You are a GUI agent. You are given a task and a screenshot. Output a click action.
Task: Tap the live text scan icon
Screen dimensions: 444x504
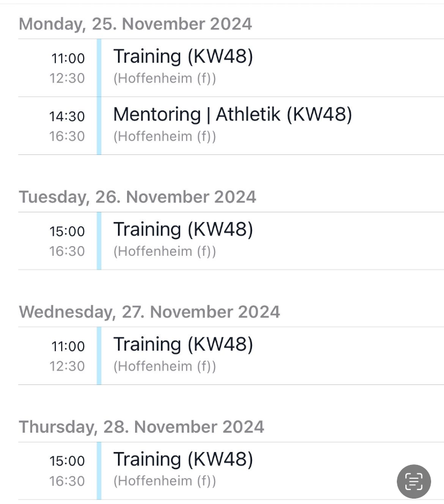coord(413,481)
